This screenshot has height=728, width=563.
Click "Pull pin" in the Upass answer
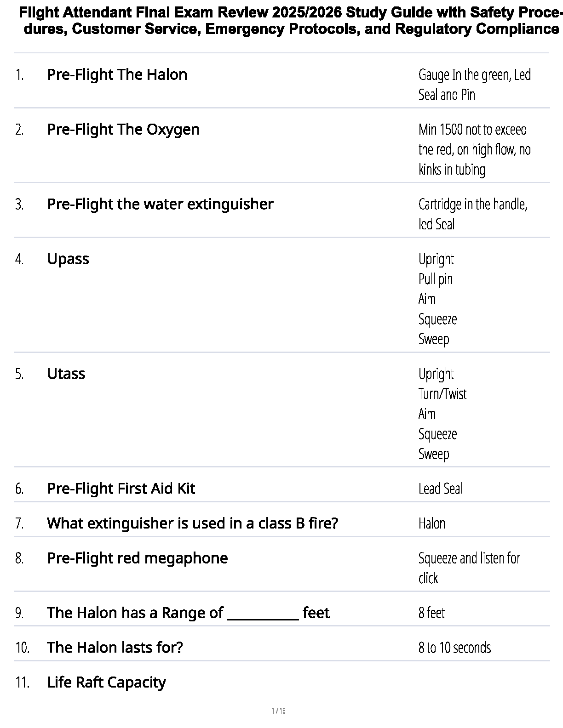coord(435,279)
